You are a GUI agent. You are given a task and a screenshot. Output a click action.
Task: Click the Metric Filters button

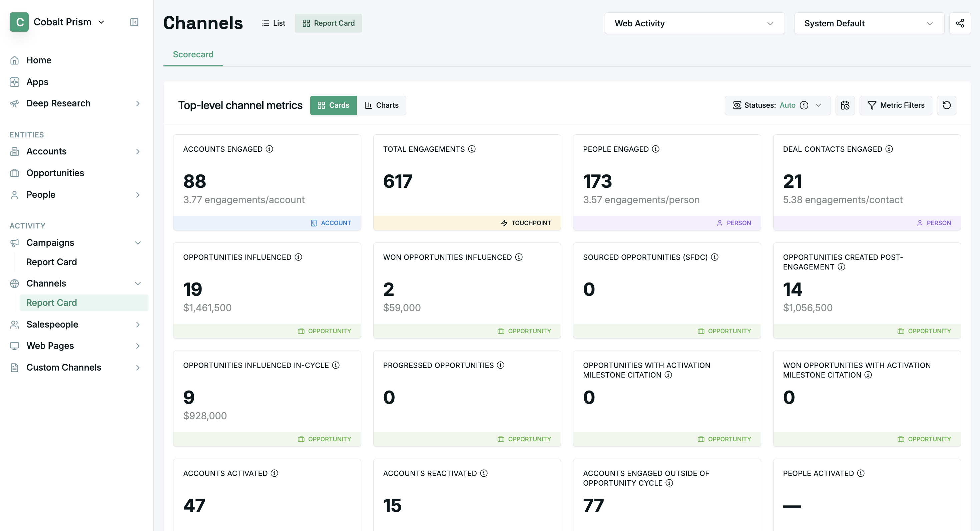click(x=896, y=105)
